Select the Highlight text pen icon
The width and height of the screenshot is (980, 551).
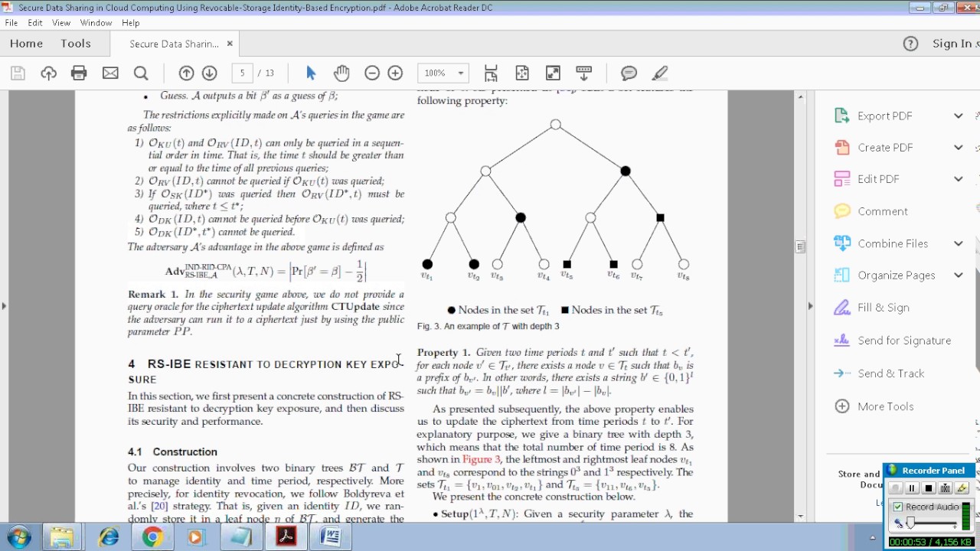point(660,73)
